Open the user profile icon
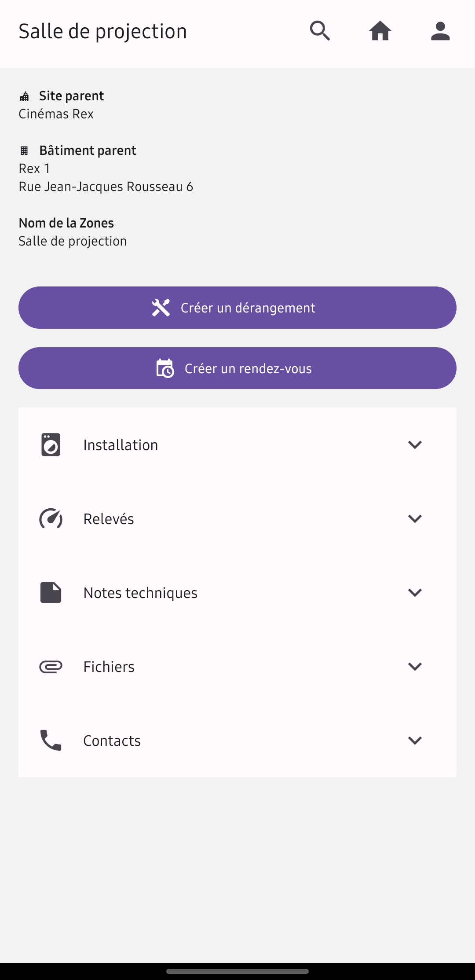This screenshot has height=980, width=475. click(x=440, y=31)
